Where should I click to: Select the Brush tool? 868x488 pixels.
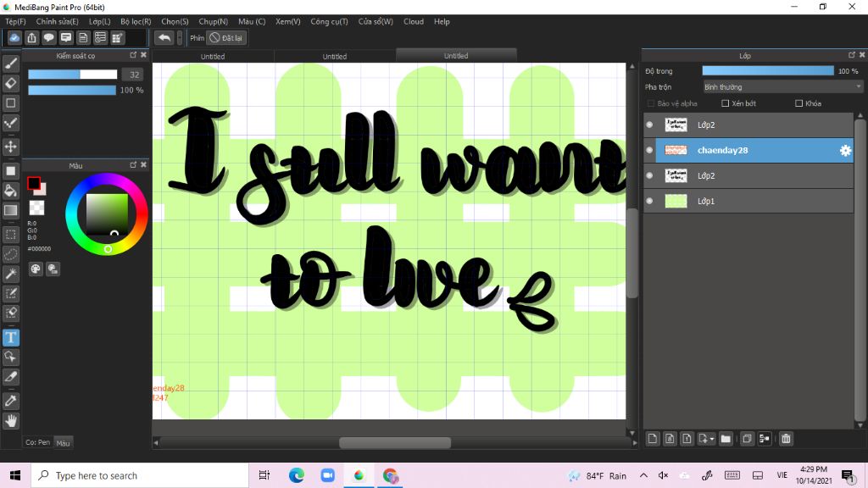coord(11,64)
